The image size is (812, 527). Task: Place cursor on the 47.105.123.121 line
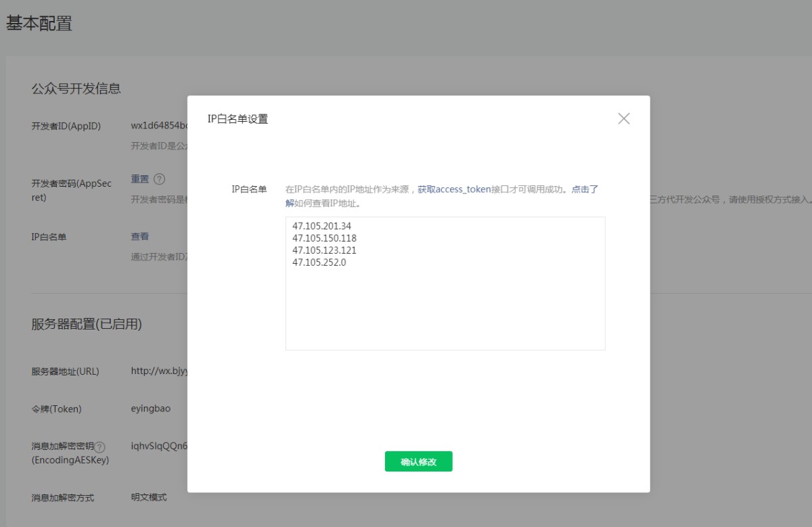[324, 250]
